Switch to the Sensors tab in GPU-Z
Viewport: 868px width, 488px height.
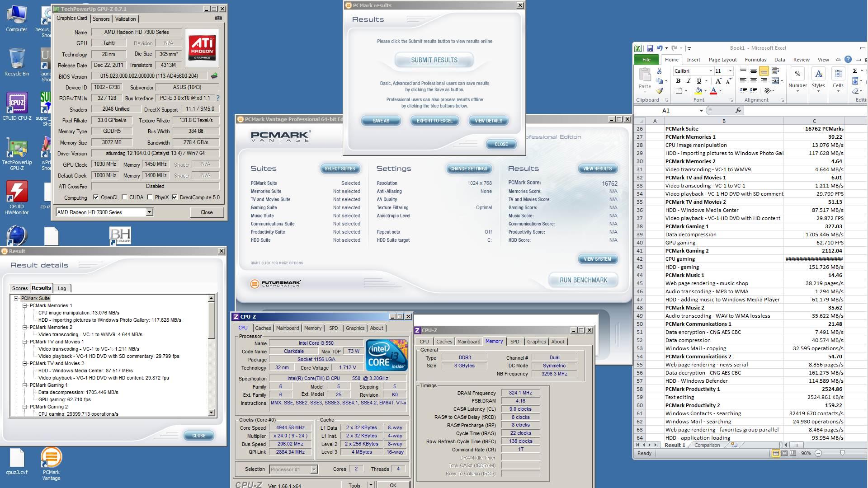point(101,19)
